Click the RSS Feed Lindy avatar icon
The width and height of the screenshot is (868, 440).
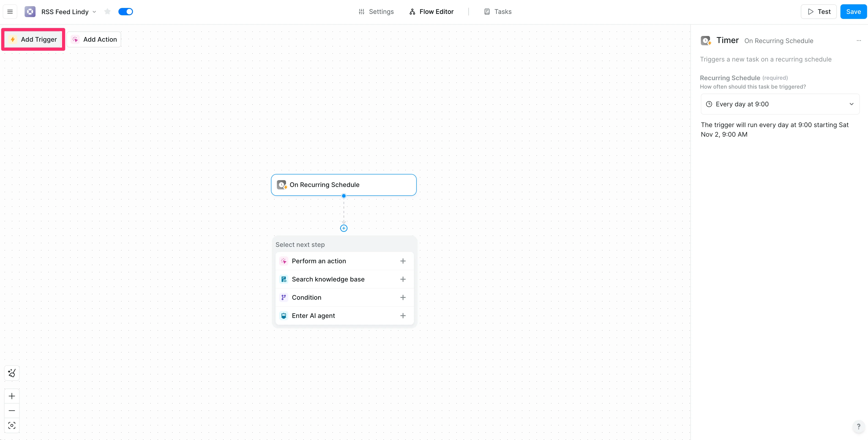click(30, 12)
